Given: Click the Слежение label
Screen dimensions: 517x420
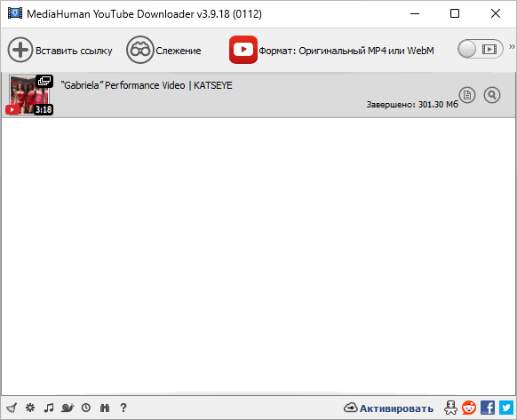Looking at the screenshot, I should [179, 51].
